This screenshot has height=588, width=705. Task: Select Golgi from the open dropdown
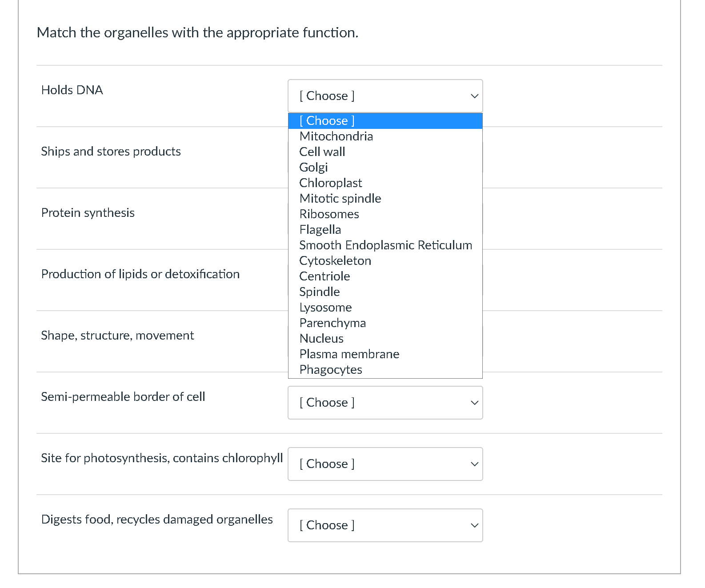385,168
